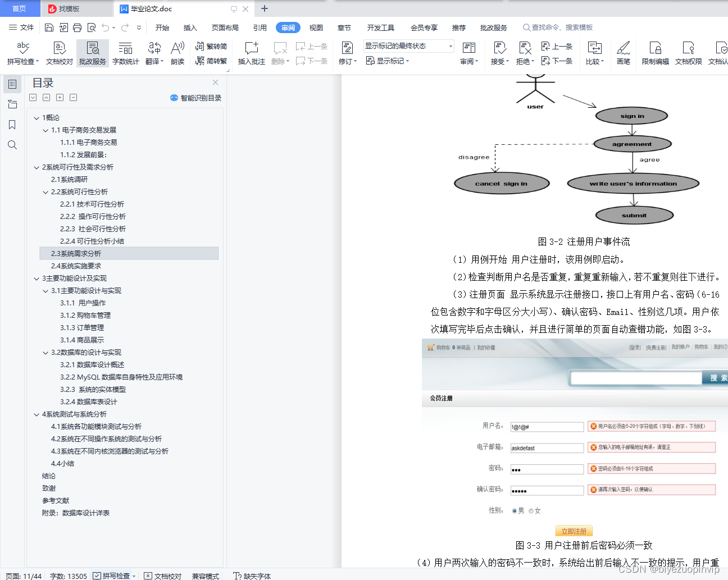Go to next revision (下一条) beside reject
This screenshot has height=580, width=728.
557,61
